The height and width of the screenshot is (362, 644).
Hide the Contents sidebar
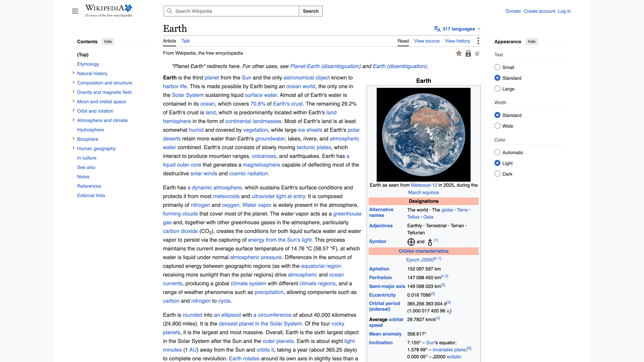pyautogui.click(x=108, y=41)
